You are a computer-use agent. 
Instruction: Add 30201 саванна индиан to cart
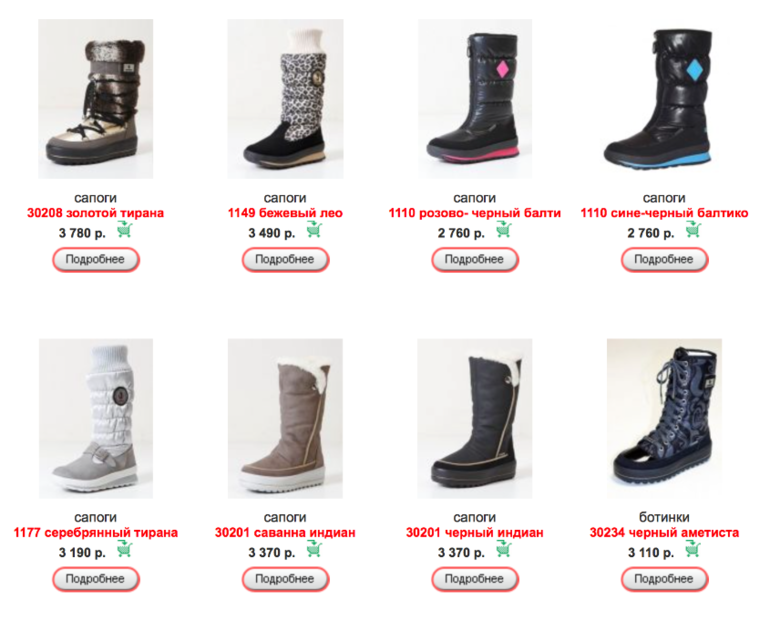tap(314, 549)
